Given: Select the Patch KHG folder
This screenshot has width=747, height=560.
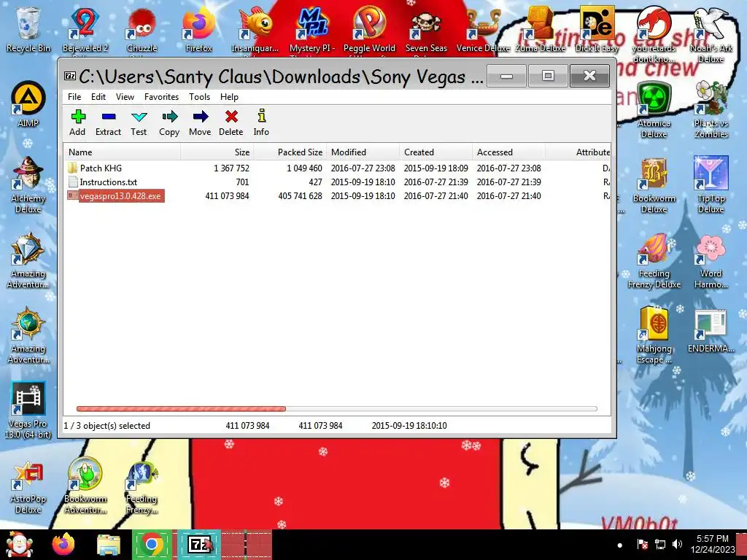Looking at the screenshot, I should tap(95, 168).
